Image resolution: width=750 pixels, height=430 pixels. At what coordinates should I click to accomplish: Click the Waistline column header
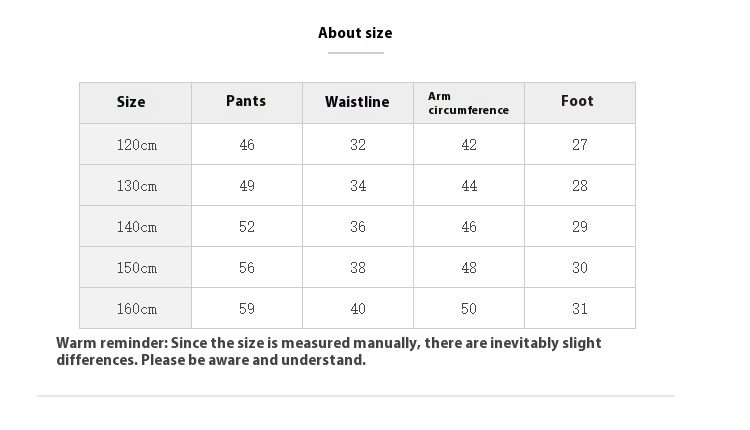[357, 102]
